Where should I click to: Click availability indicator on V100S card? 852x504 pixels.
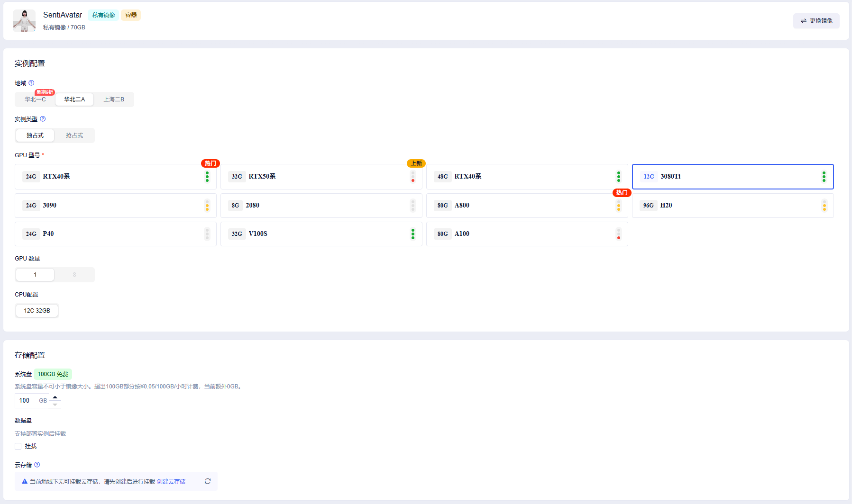point(413,234)
